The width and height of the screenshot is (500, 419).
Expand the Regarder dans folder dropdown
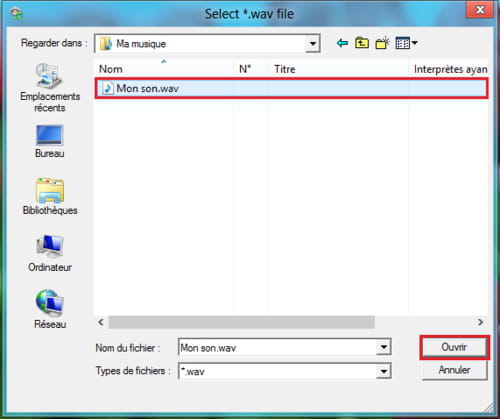click(x=313, y=43)
